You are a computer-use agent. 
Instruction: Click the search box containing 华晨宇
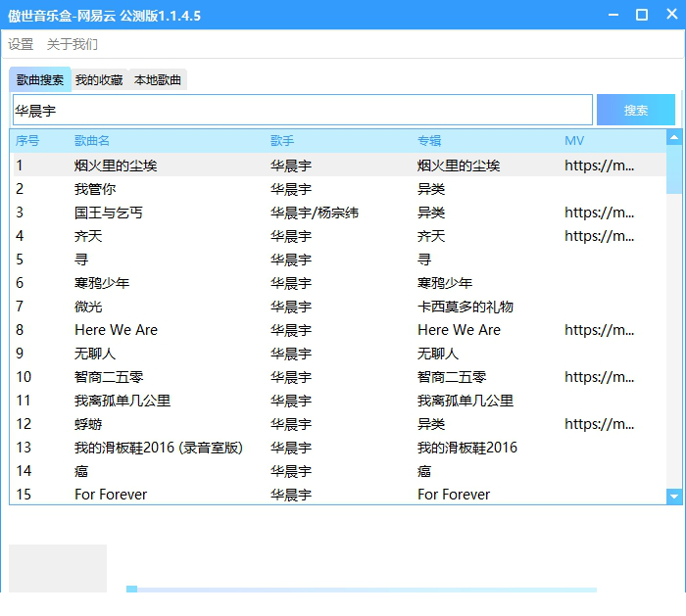tap(302, 110)
